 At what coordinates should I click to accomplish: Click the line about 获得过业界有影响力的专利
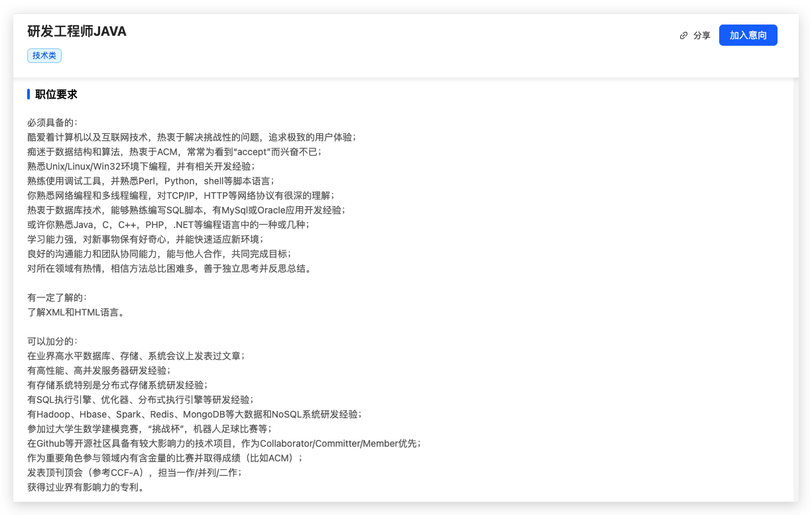click(x=86, y=487)
